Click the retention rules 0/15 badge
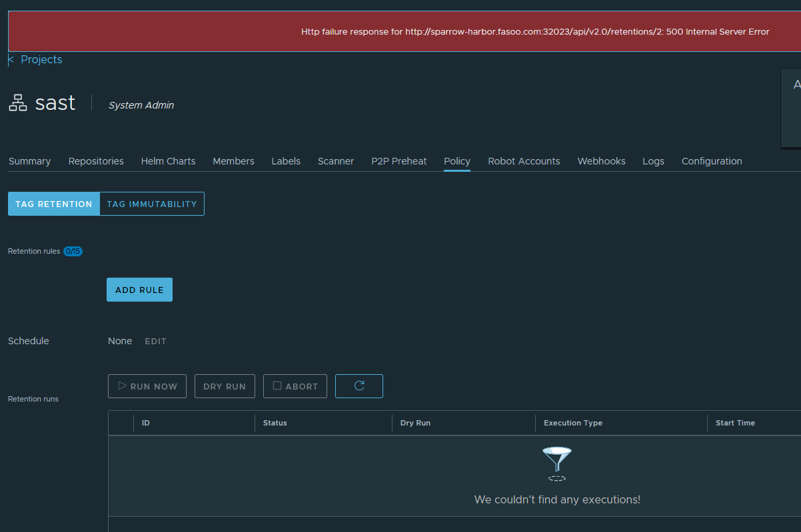 [73, 251]
